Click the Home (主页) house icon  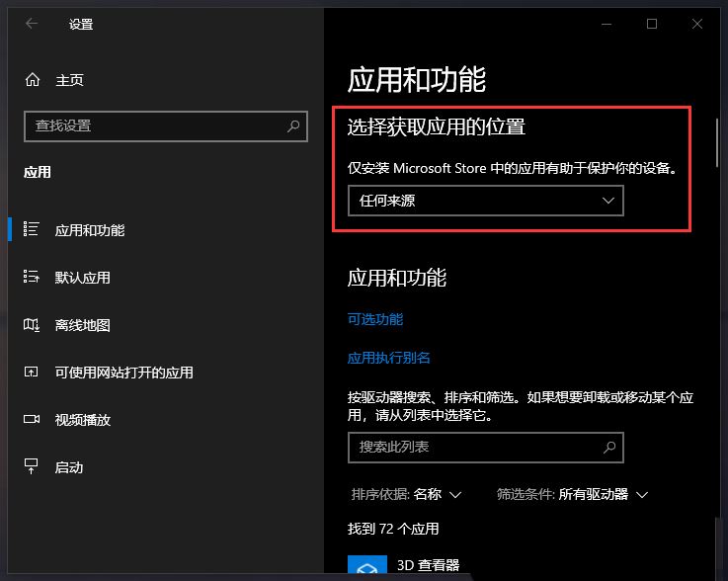point(33,80)
